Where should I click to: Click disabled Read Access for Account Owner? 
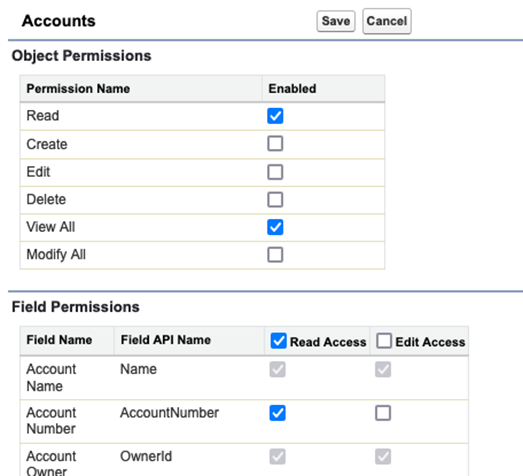click(x=278, y=457)
